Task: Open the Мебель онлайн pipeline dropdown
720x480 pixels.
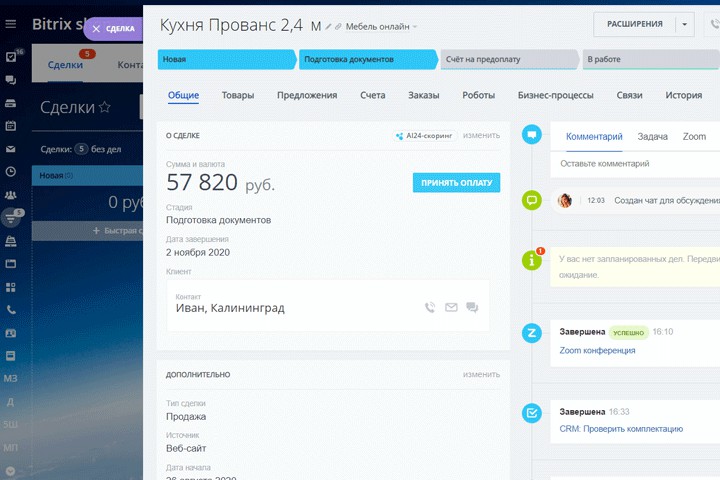Action: point(381,27)
